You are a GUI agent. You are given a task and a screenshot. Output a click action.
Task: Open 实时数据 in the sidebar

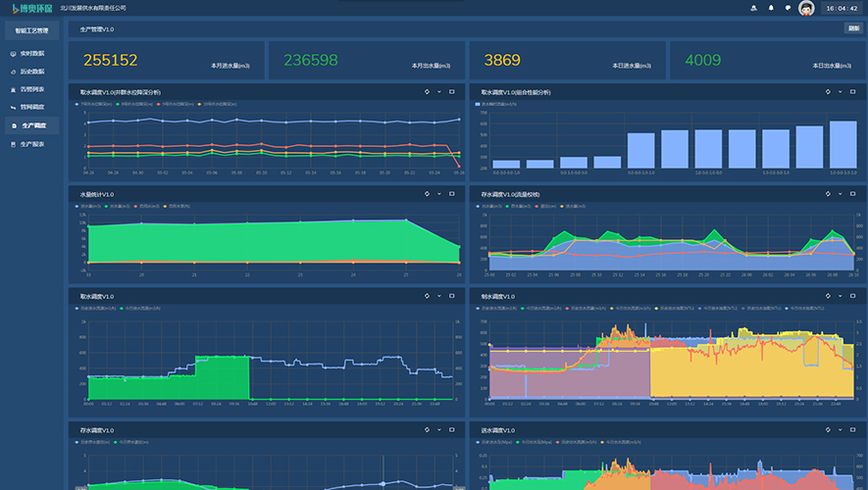point(31,53)
